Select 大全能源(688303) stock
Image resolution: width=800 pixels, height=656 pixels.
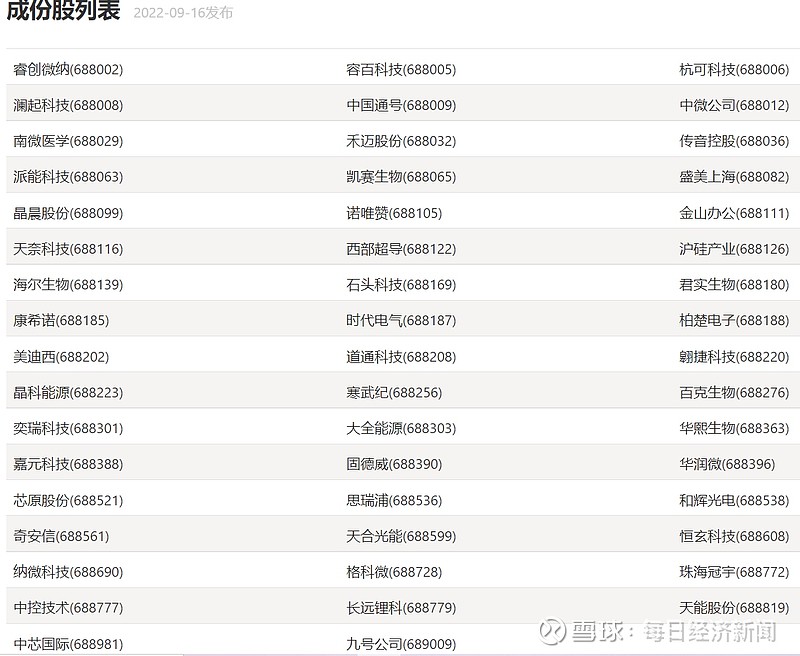(x=401, y=428)
